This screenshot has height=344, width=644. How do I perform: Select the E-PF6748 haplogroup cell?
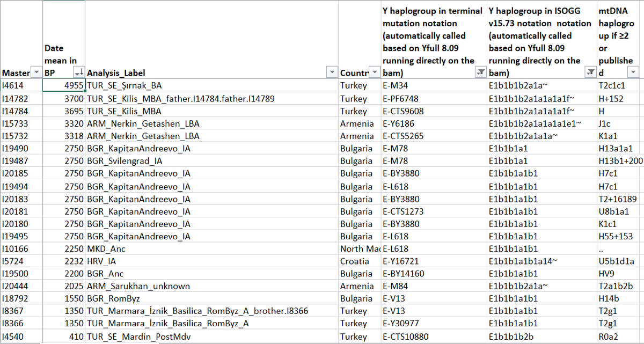pos(434,99)
